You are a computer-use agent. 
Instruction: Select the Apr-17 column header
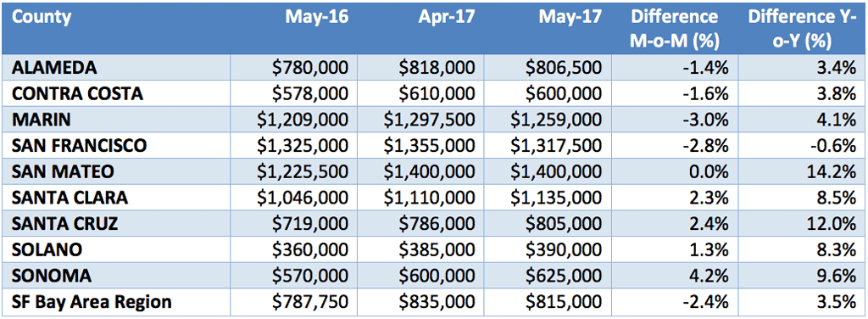(x=446, y=17)
